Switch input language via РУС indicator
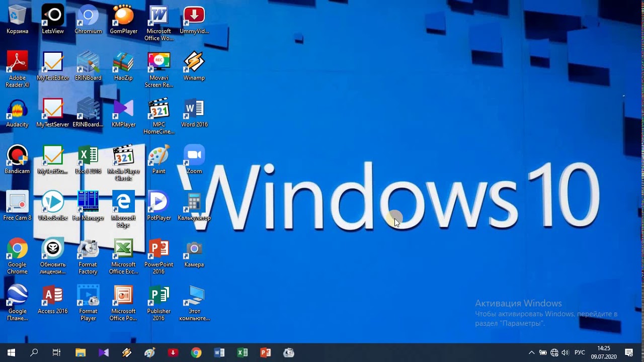Screen dimensions: 644x362 point(580,352)
